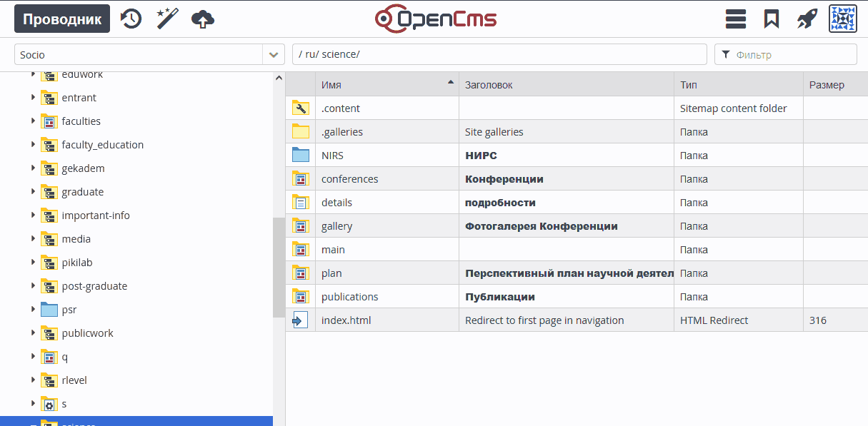Open the hamburger context menu icon
The height and width of the screenshot is (426, 868).
[736, 19]
